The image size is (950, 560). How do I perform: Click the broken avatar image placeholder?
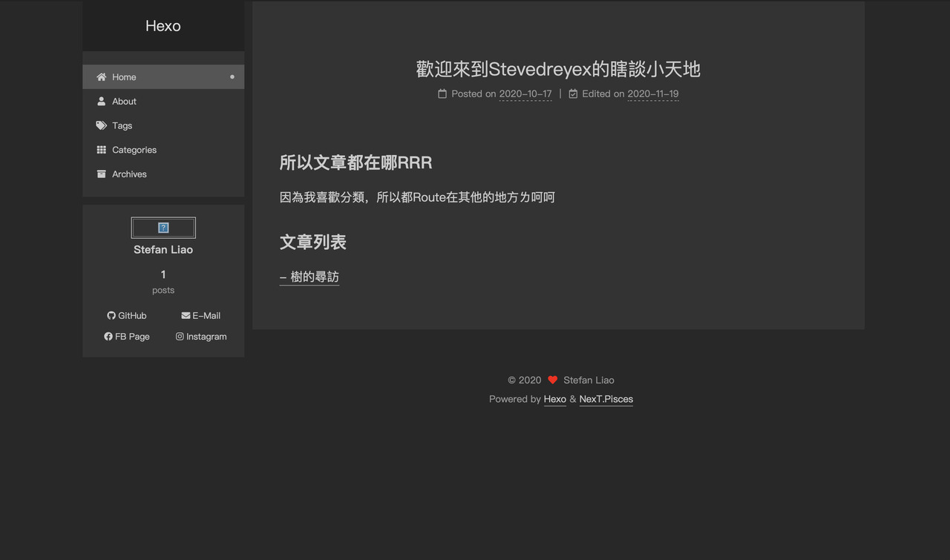pyautogui.click(x=163, y=228)
